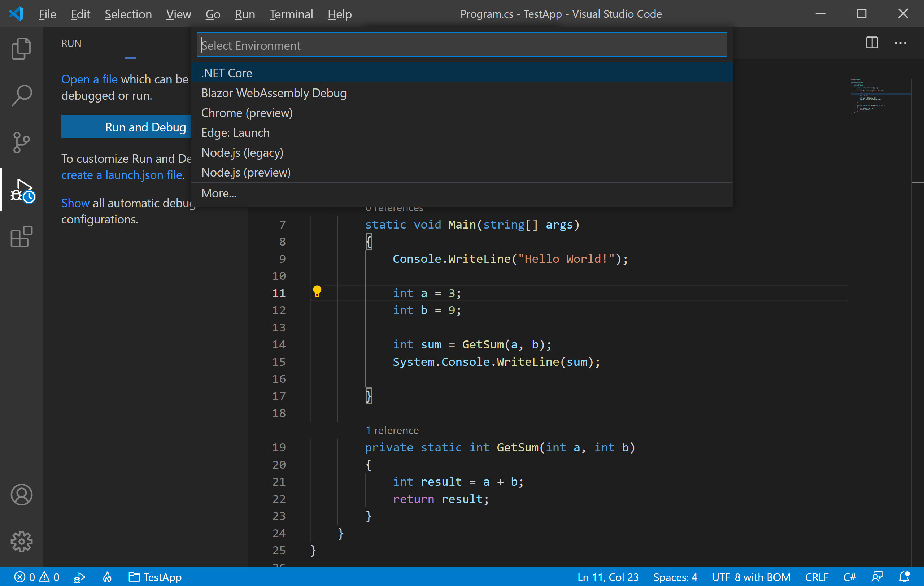Click the notifications bell in status bar
The height and width of the screenshot is (586, 924).
pyautogui.click(x=904, y=577)
